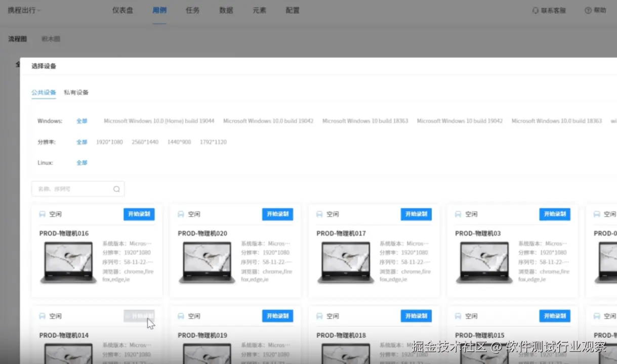
Task: Click the device icon beside 空闲 on PROD-物理机017 card
Action: [319, 214]
